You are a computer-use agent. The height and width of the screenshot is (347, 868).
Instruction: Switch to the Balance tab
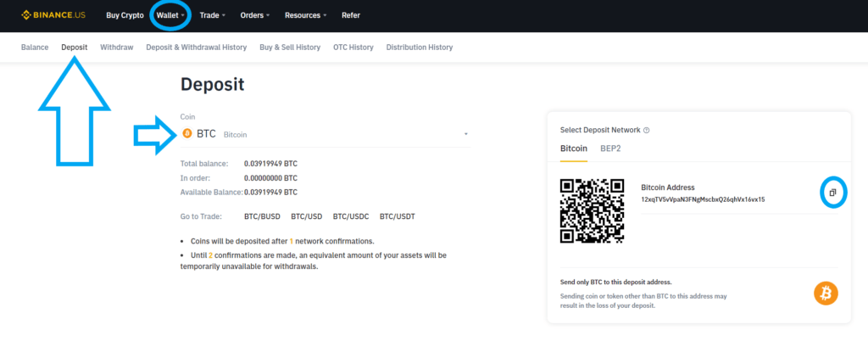(x=35, y=48)
